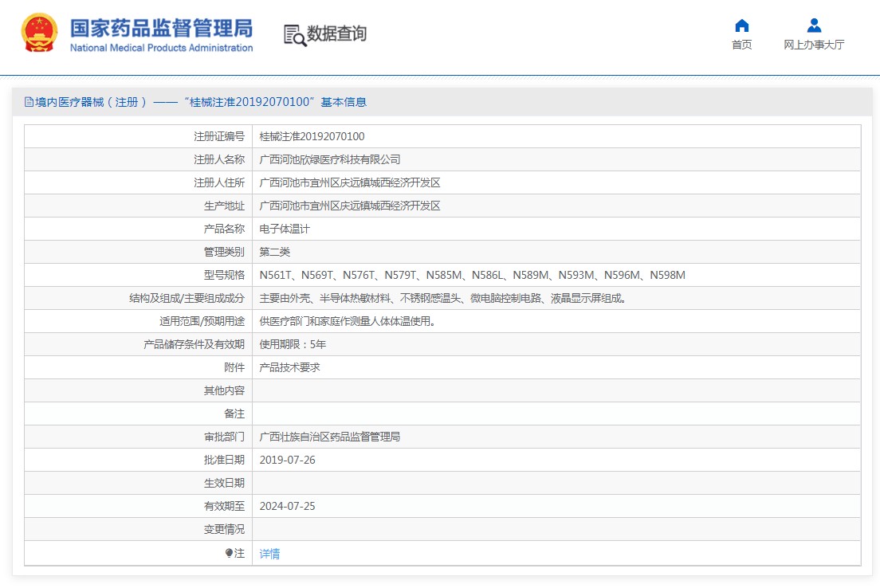This screenshot has height=588, width=880.
Task: Click 注册人住所 address value
Action: pos(350,183)
